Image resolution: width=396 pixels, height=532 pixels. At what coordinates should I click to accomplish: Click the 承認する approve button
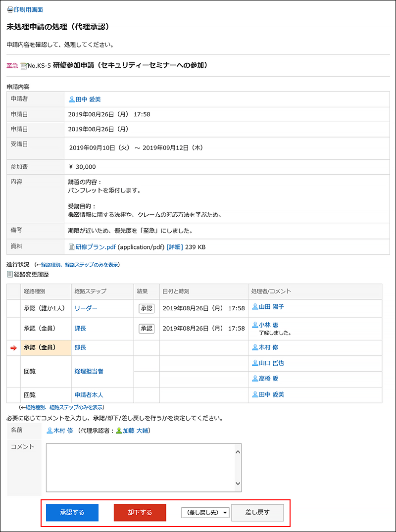(72, 512)
